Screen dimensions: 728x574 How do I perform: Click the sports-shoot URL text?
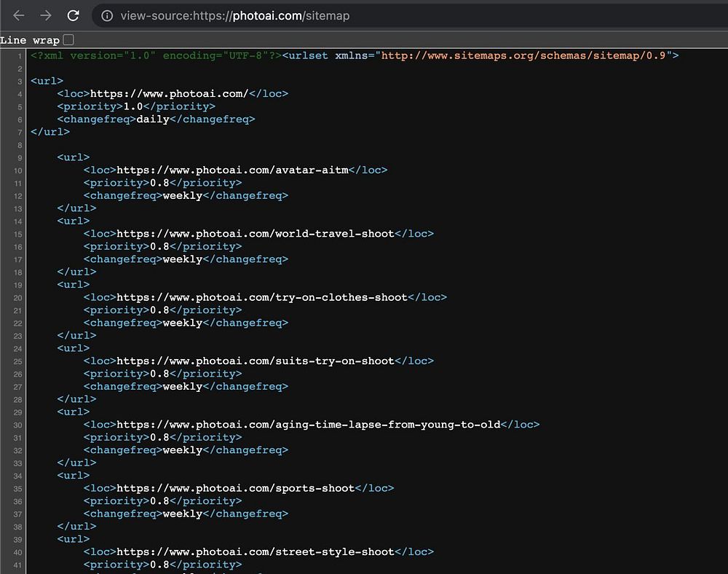point(235,488)
